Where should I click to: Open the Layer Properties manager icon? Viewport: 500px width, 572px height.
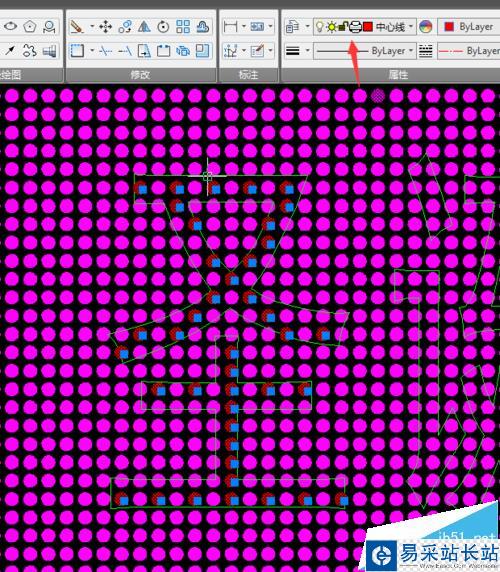[x=292, y=27]
